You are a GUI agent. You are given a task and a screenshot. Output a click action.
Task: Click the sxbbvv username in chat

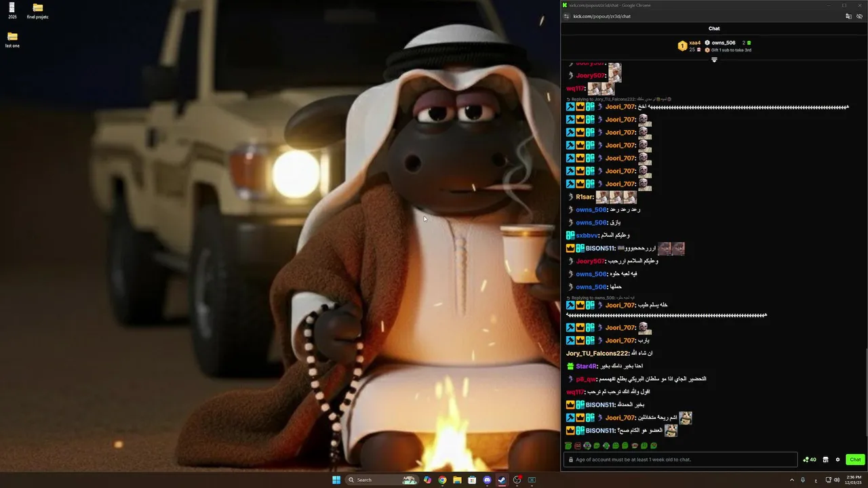click(x=587, y=236)
